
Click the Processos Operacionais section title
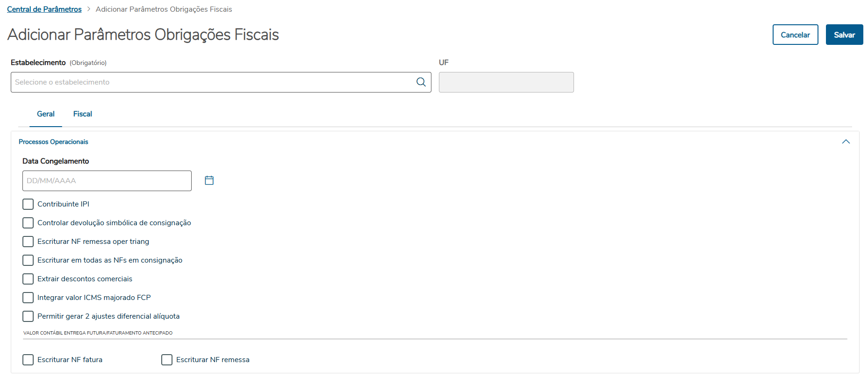pyautogui.click(x=53, y=142)
